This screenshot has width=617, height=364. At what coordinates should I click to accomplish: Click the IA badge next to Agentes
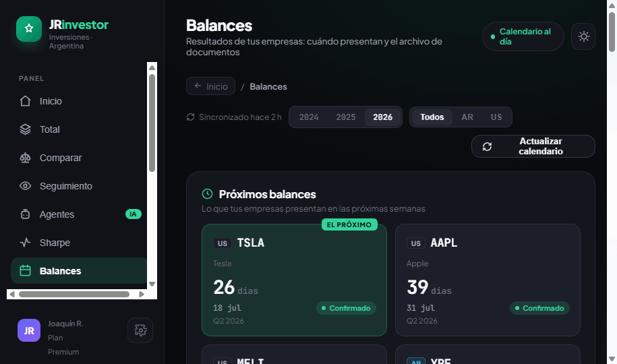134,214
